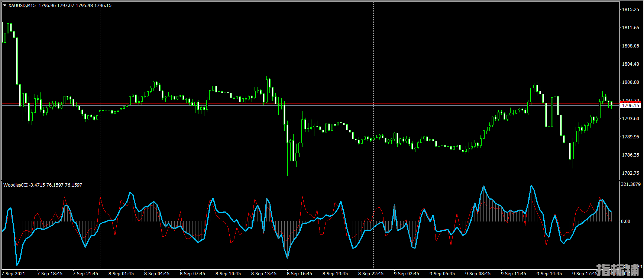This screenshot has width=644, height=279.
Task: Click the 8 Sep 16:45 time label
Action: pos(300,274)
